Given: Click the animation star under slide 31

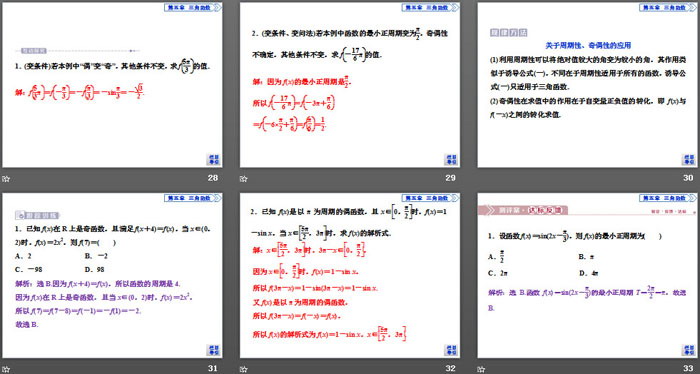Looking at the screenshot, I should (6, 369).
